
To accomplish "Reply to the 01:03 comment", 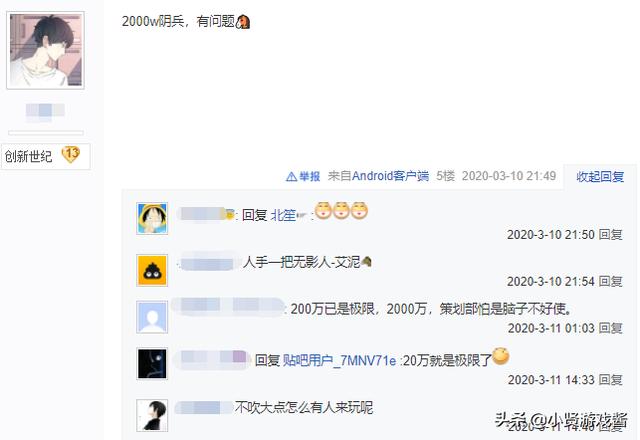I will (610, 328).
